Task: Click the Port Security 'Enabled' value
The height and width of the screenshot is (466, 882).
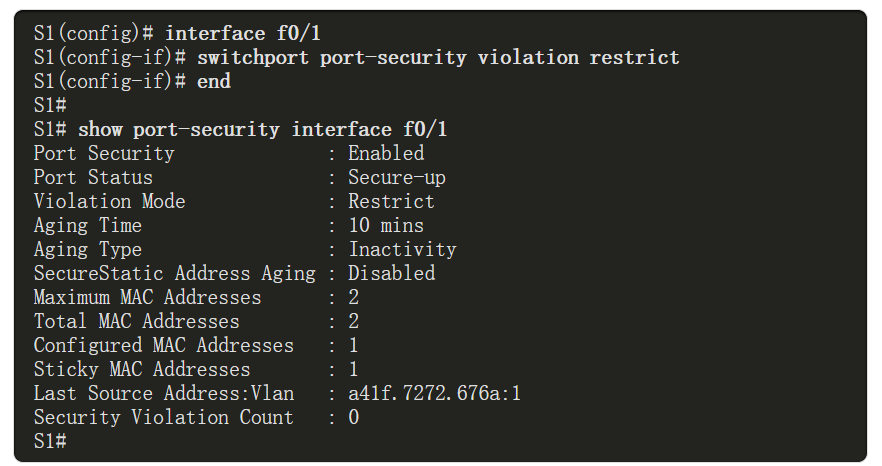Action: click(386, 153)
